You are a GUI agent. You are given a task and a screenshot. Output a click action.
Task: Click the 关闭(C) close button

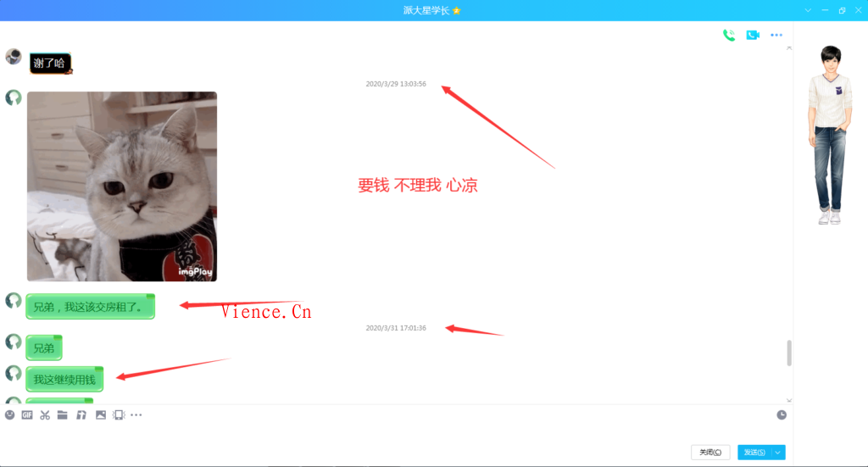coord(710,453)
